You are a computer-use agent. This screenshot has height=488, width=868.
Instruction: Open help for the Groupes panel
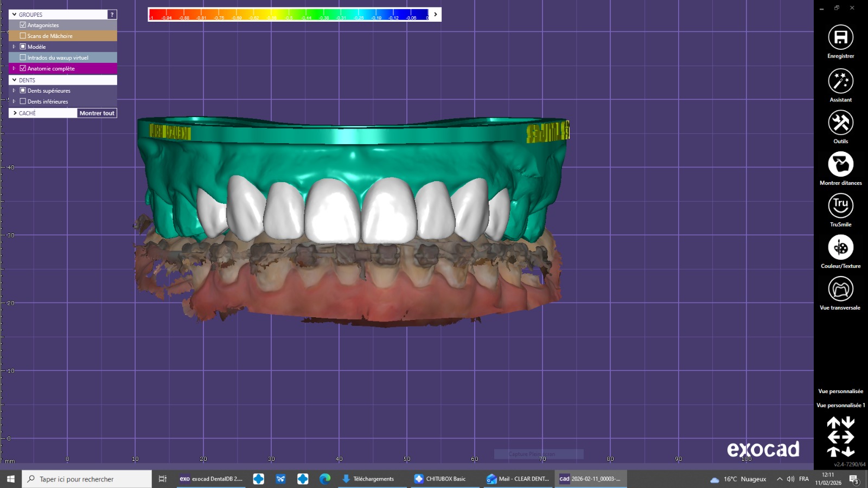click(112, 15)
